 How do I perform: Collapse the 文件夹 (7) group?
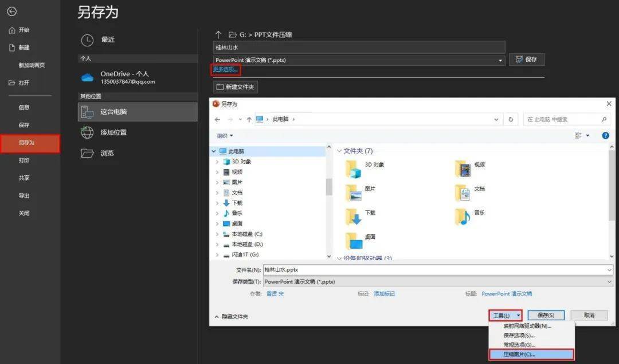pyautogui.click(x=339, y=151)
